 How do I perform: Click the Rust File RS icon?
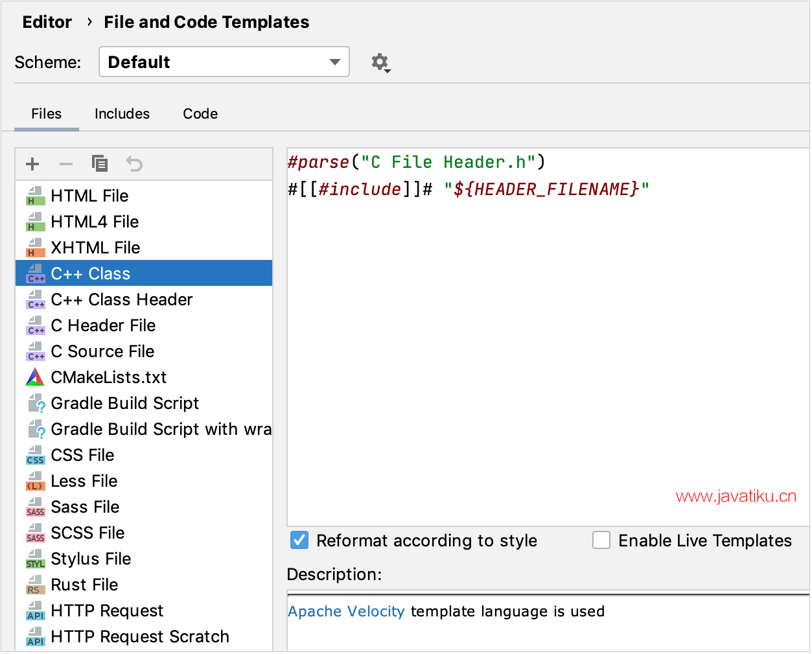coord(35,585)
